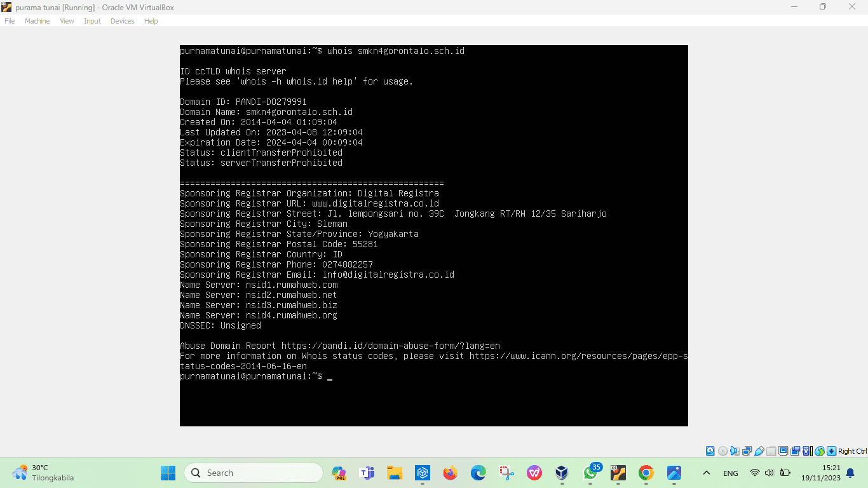Click the nsid1.rumahweb.com name server line
This screenshot has width=868, height=488.
[x=259, y=285]
